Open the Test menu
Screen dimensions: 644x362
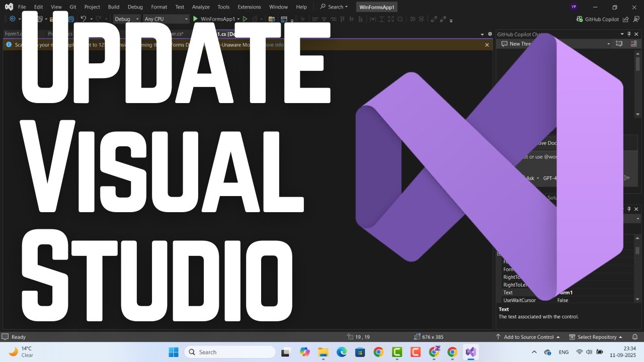pyautogui.click(x=180, y=7)
